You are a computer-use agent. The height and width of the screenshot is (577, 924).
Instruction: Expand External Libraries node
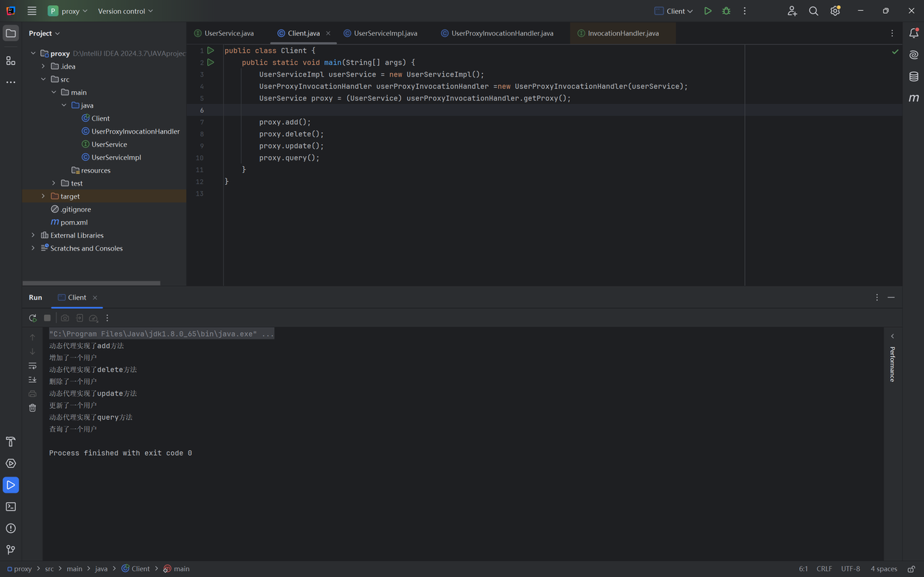click(x=33, y=235)
